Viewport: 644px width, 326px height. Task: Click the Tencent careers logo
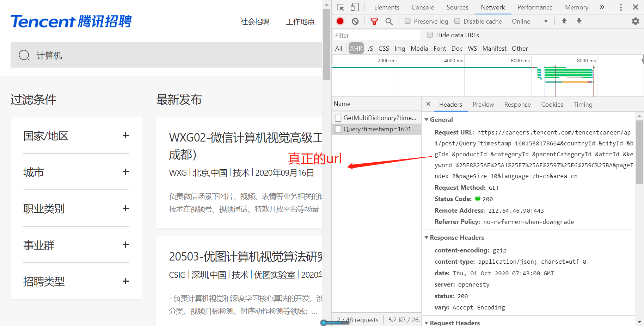point(71,21)
